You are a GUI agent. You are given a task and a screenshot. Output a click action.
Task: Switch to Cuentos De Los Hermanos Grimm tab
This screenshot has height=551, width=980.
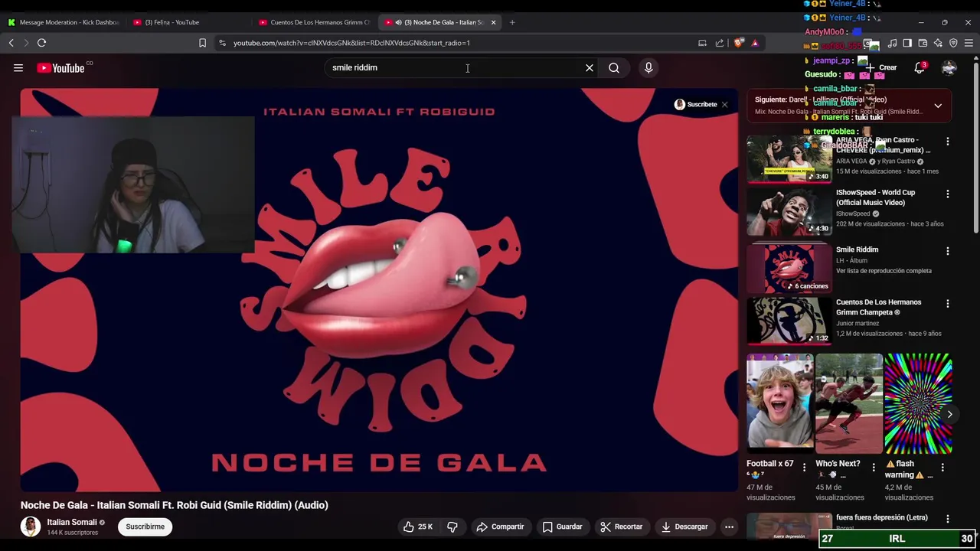314,22
